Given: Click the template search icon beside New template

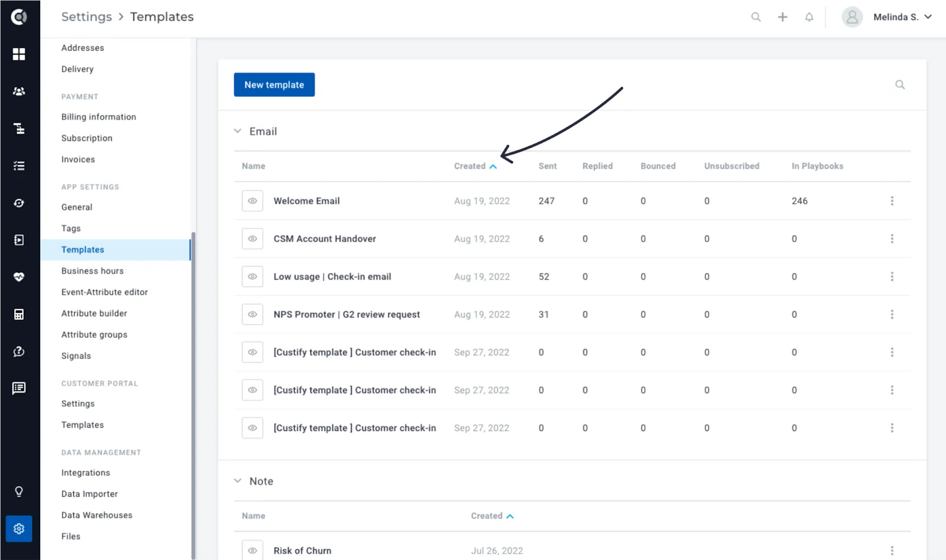Looking at the screenshot, I should point(900,85).
